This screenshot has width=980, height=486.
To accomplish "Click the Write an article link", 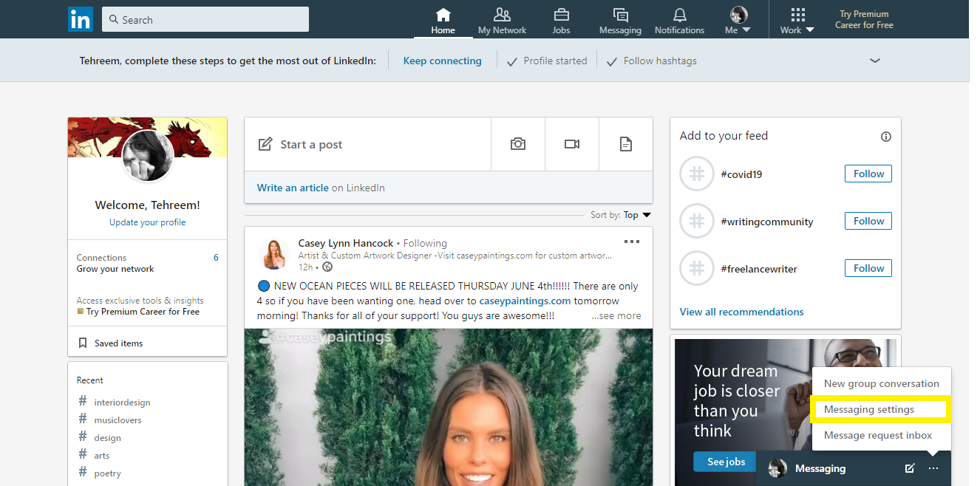I will [293, 188].
